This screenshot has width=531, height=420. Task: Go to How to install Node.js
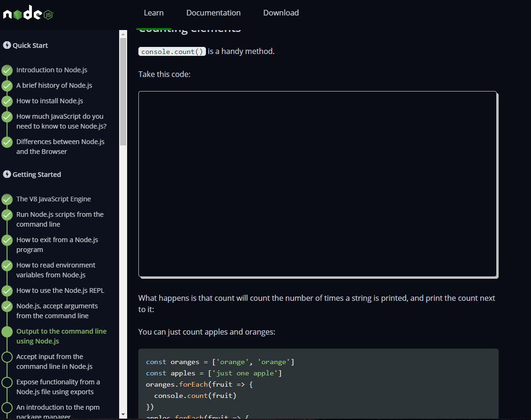click(49, 101)
